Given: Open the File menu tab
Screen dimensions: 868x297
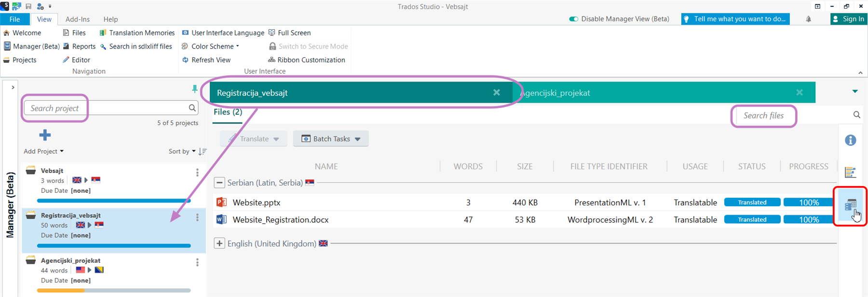Looking at the screenshot, I should pos(15,19).
